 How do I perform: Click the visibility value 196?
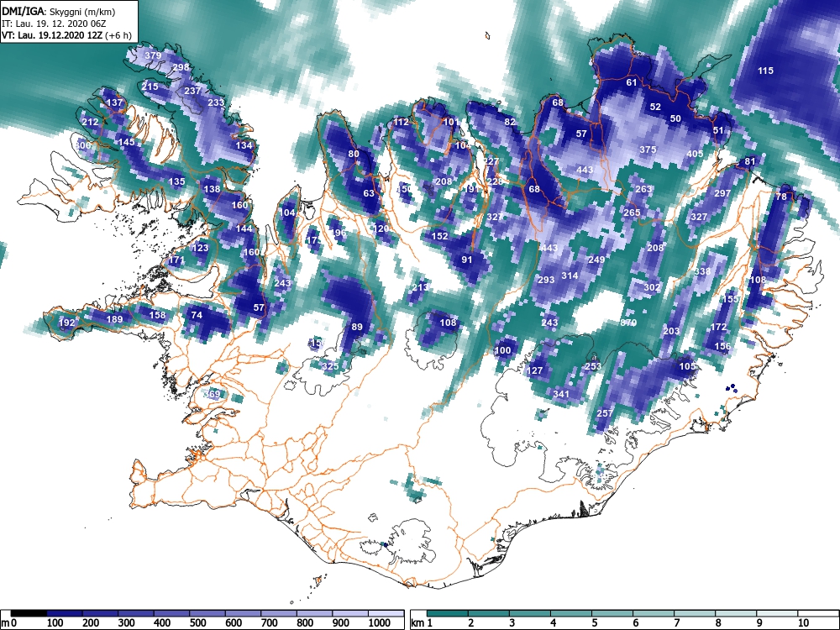[x=338, y=233]
